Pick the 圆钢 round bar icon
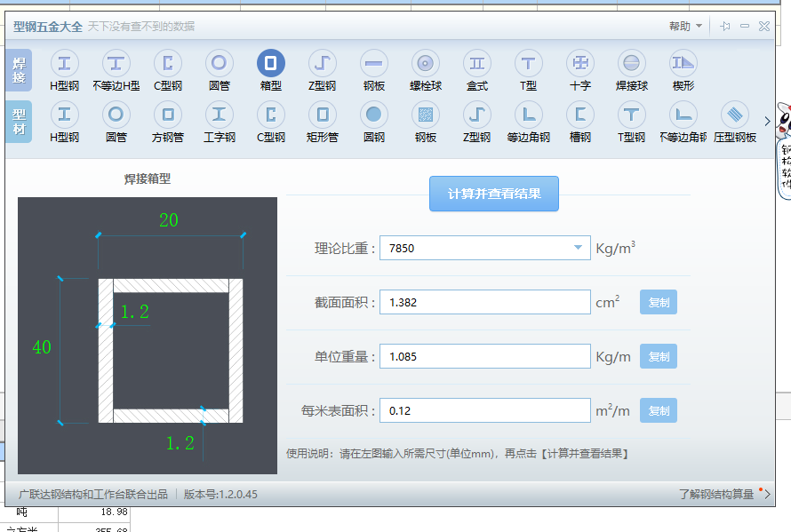The height and width of the screenshot is (532, 791). point(374,115)
